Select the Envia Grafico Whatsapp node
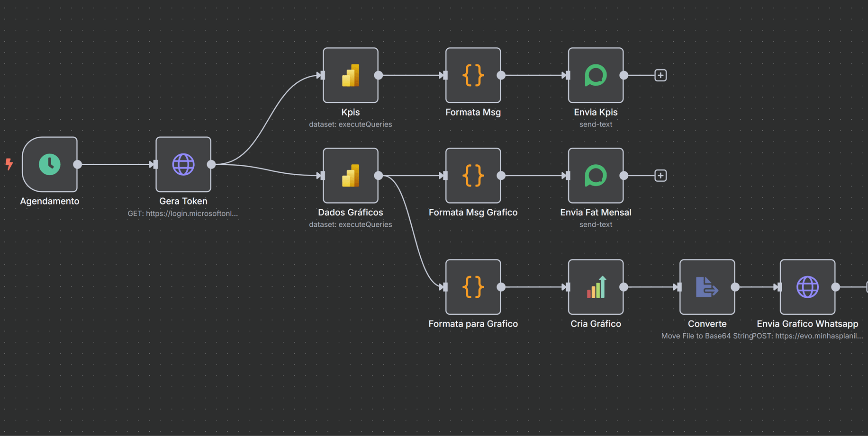This screenshot has width=868, height=436. (807, 287)
